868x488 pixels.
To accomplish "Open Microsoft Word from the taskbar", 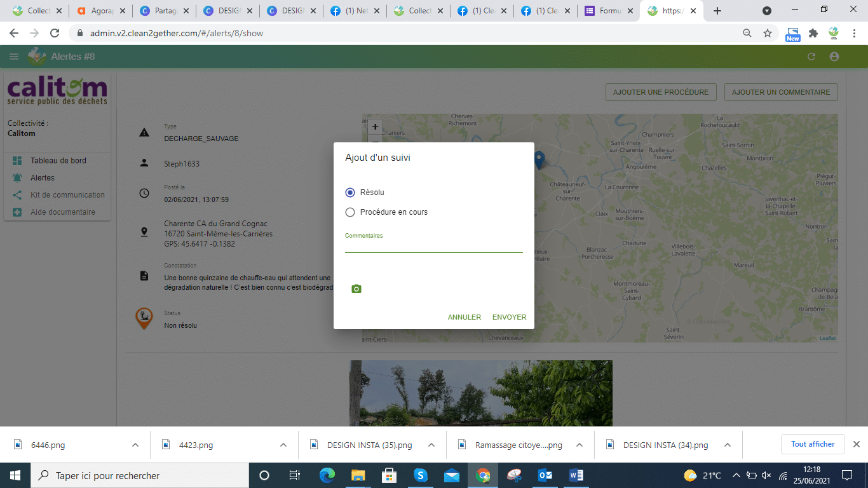I will point(576,475).
